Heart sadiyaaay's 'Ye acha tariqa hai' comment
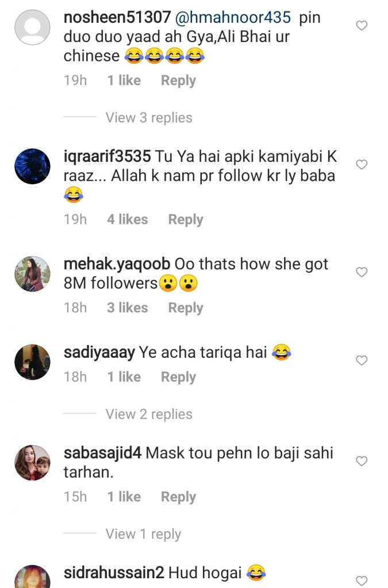The height and width of the screenshot is (588, 388). click(x=362, y=361)
